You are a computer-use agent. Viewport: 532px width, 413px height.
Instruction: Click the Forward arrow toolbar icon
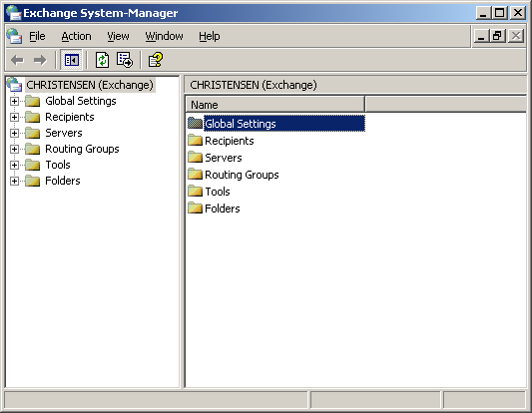[x=40, y=61]
